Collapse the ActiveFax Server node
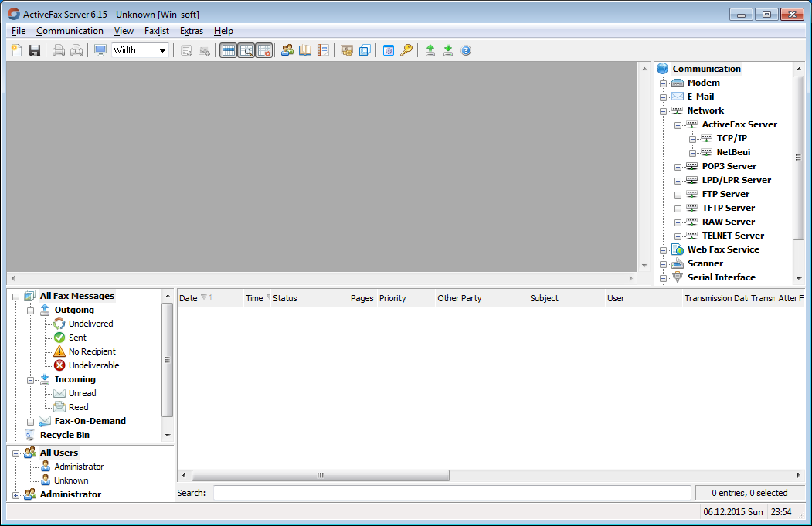812x526 pixels. pyautogui.click(x=678, y=125)
